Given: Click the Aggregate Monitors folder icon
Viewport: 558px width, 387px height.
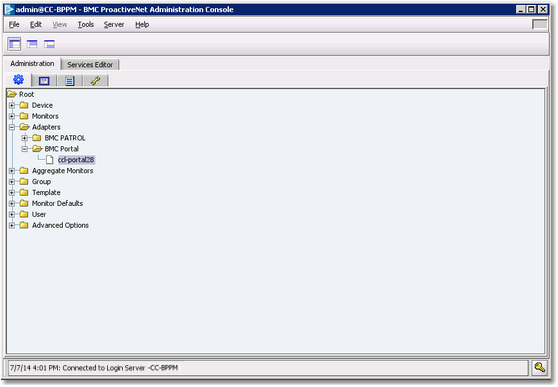Looking at the screenshot, I should click(x=24, y=171).
